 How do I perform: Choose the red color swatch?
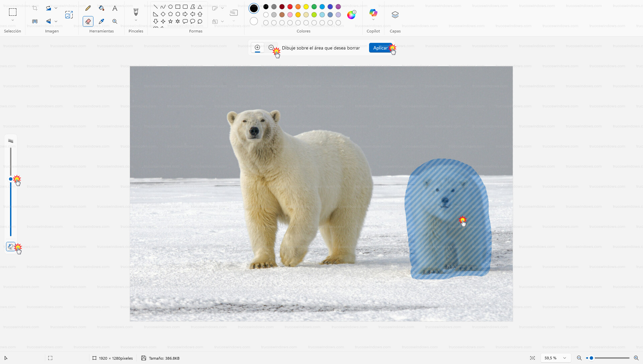290,7
